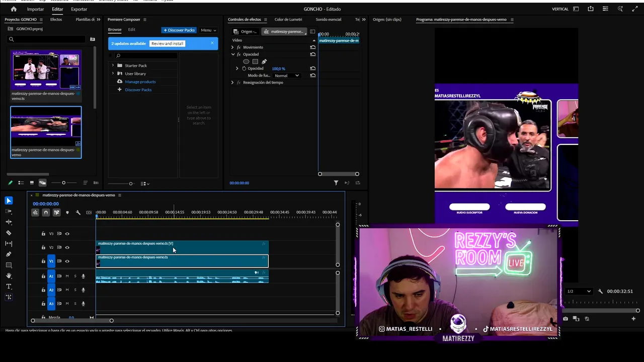Open the Menu dropdown in Premiere Composer
This screenshot has width=644, height=362.
(208, 30)
